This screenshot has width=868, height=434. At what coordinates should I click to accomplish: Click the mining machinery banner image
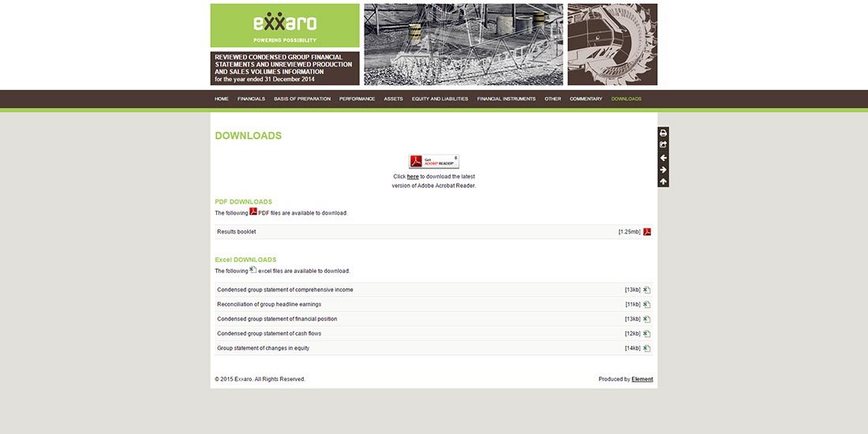463,44
